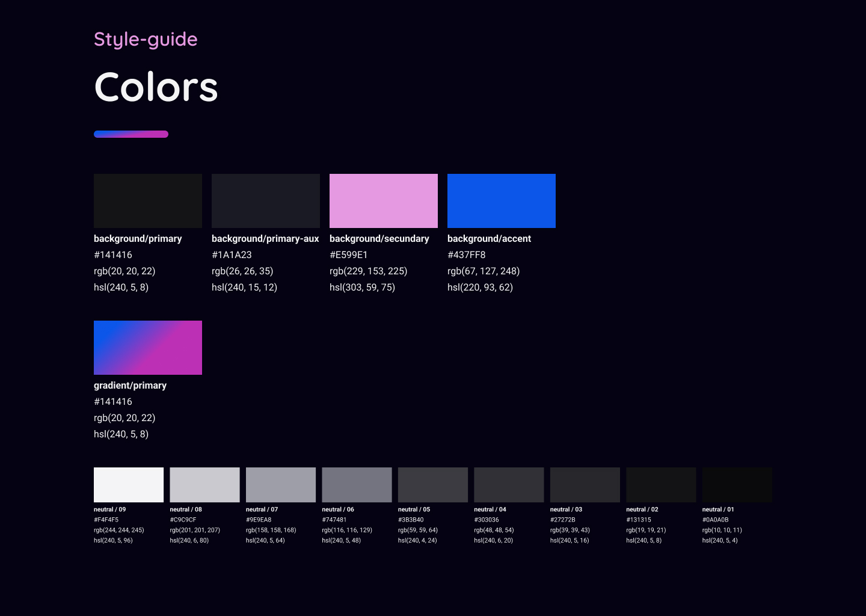Click the large Colors title

coord(156,87)
